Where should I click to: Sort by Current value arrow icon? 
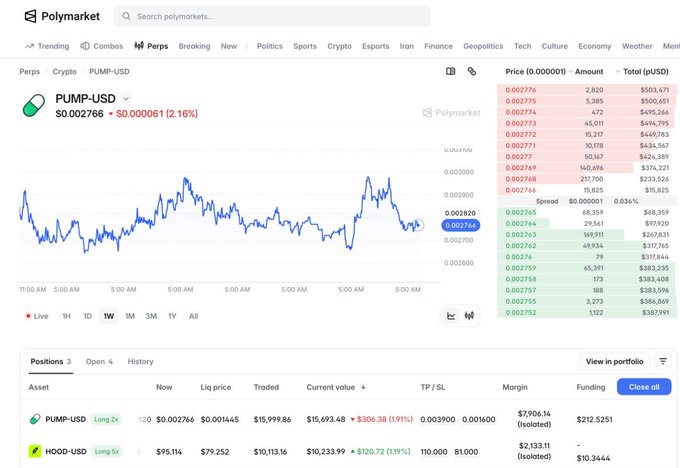363,387
